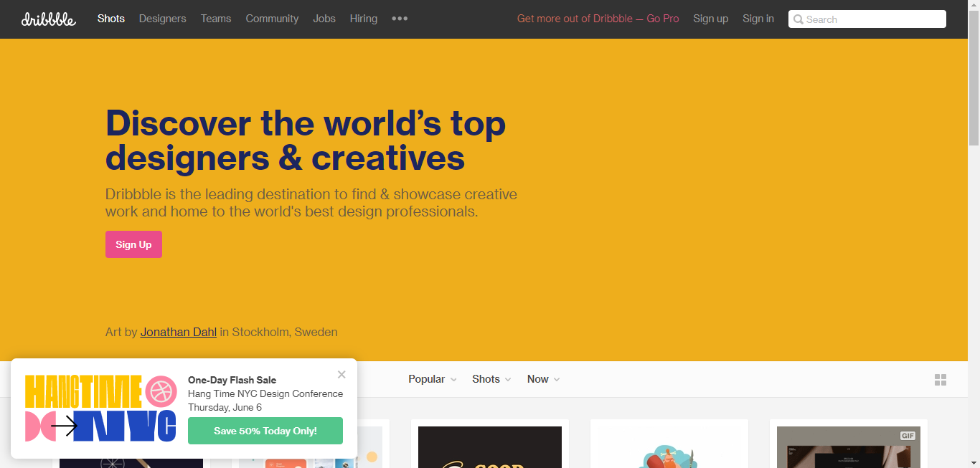Click Save 50% Today Only button
This screenshot has width=980, height=468.
265,431
